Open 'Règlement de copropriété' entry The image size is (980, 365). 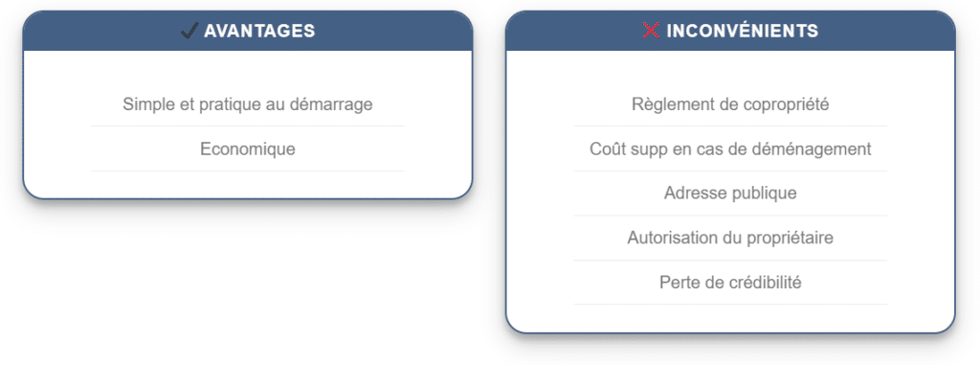click(x=730, y=103)
